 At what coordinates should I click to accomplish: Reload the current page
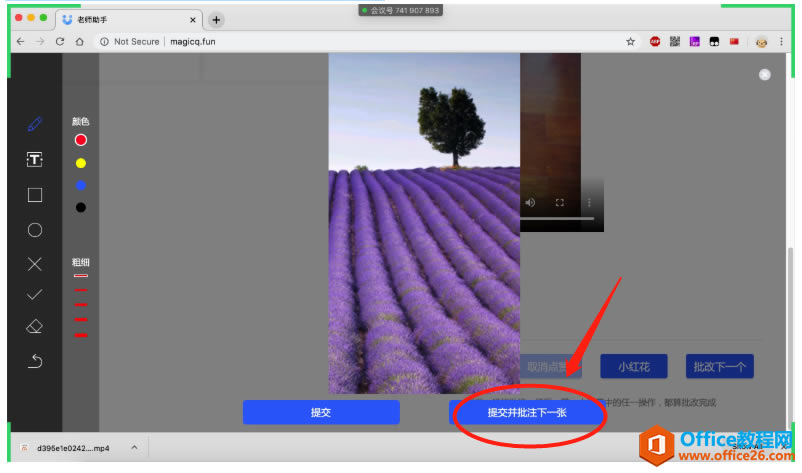point(60,41)
